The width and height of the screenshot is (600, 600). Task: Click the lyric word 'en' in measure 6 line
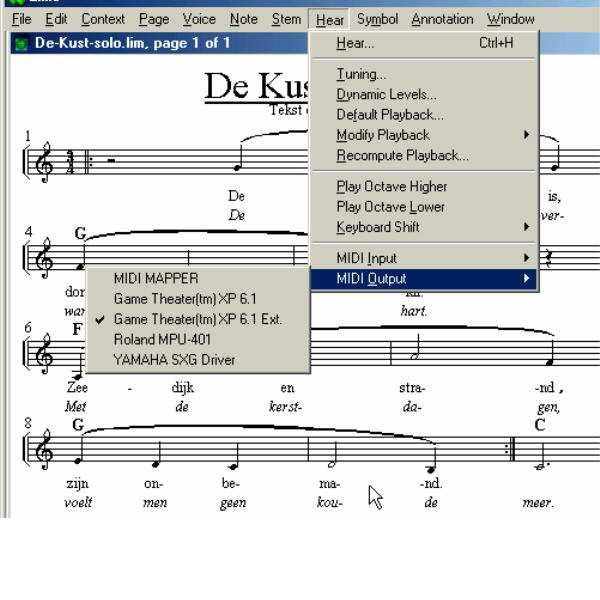[287, 388]
